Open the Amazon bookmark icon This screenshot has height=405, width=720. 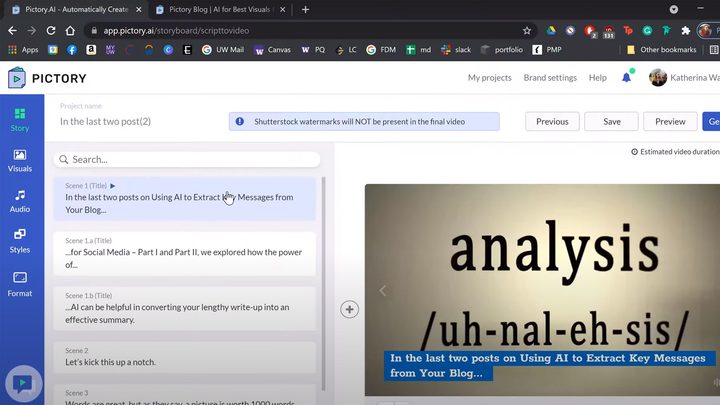pyautogui.click(x=91, y=50)
